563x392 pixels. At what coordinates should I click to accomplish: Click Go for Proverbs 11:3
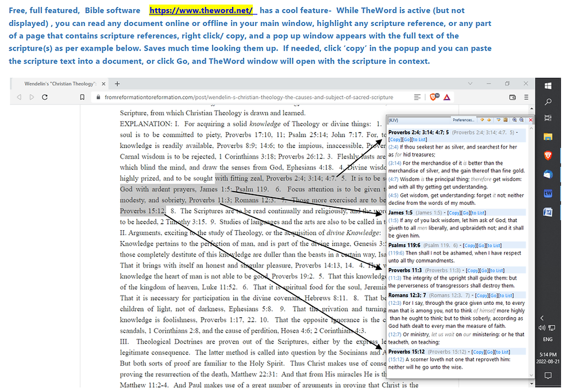tap(484, 270)
